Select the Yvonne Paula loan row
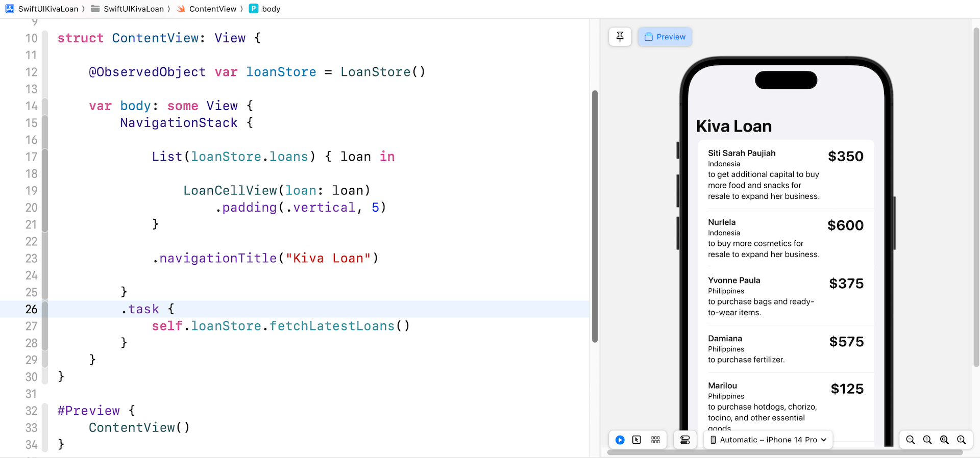 pos(786,296)
